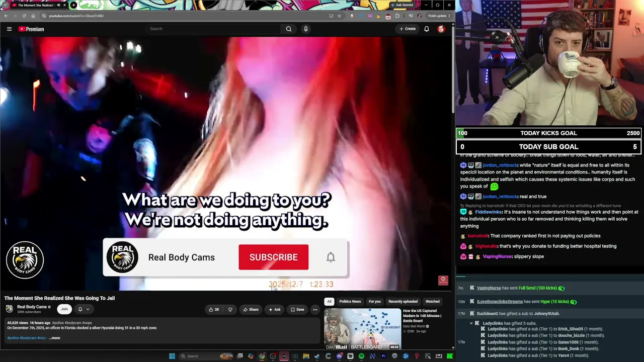Viewport: 644px width, 362px height.
Task: Select the All filter chip
Action: [329, 301]
